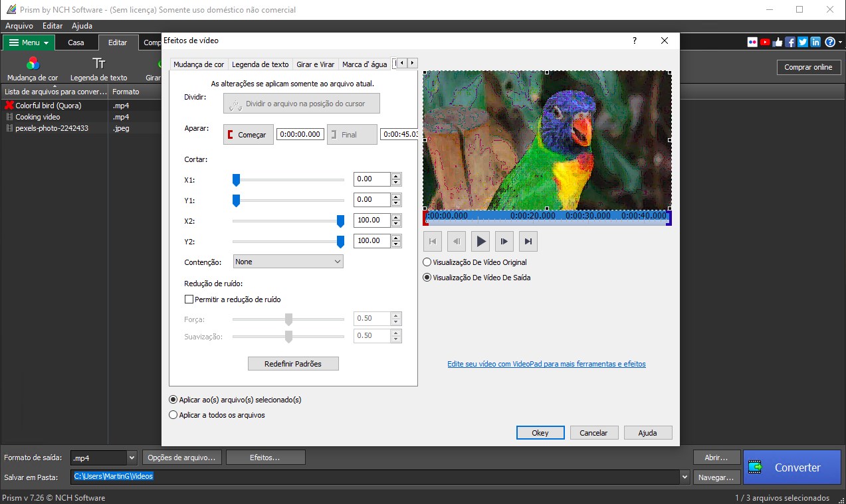Open the VideoPad editing link

[x=546, y=364]
